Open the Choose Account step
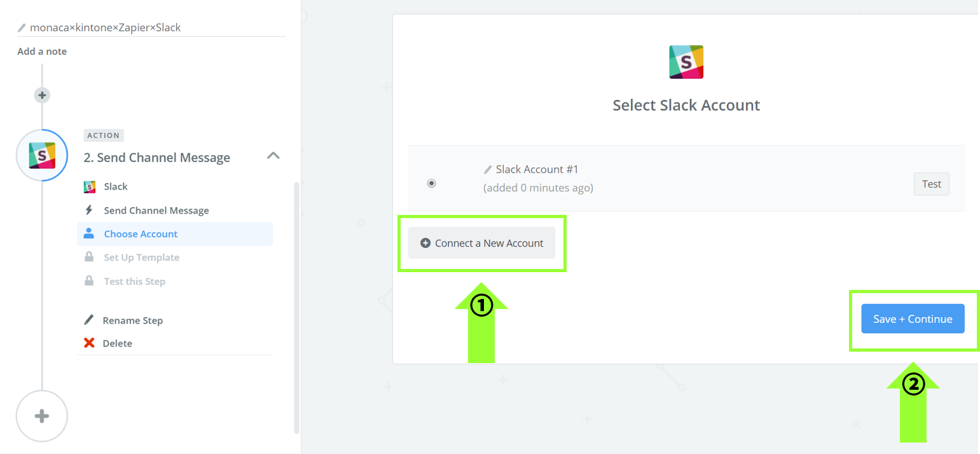This screenshot has height=454, width=980. click(141, 234)
